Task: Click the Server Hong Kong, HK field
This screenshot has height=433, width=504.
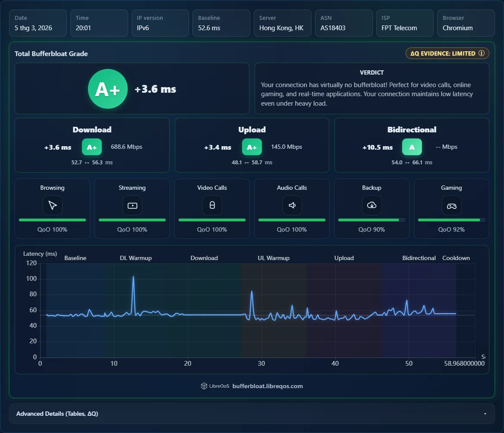Action: 283,23
